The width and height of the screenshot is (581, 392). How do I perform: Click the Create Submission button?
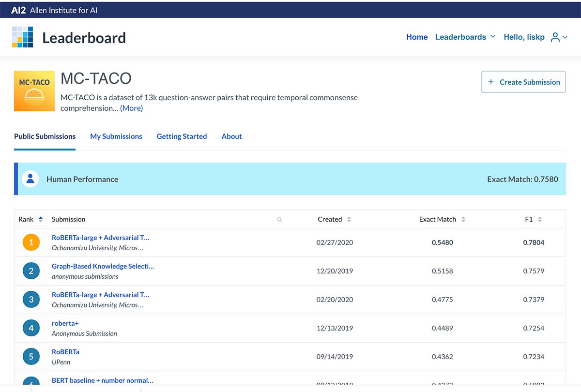523,82
